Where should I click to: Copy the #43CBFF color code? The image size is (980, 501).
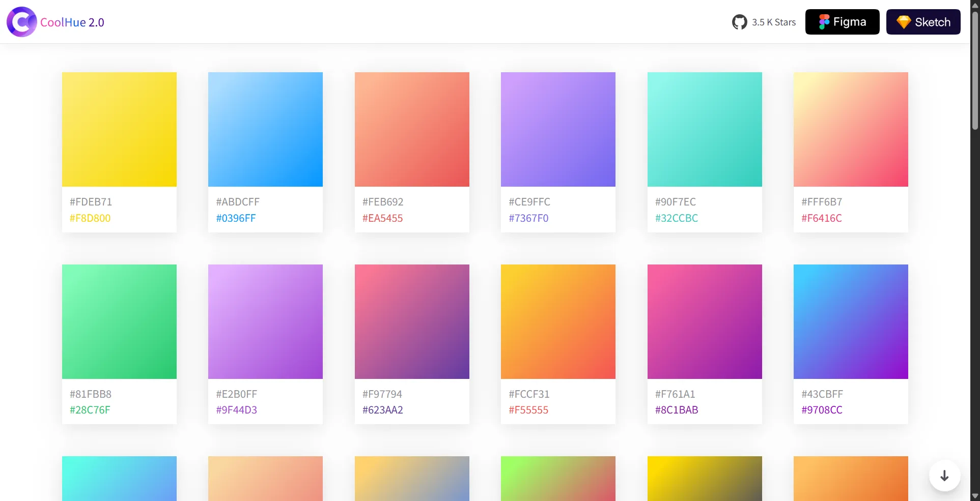click(x=822, y=394)
